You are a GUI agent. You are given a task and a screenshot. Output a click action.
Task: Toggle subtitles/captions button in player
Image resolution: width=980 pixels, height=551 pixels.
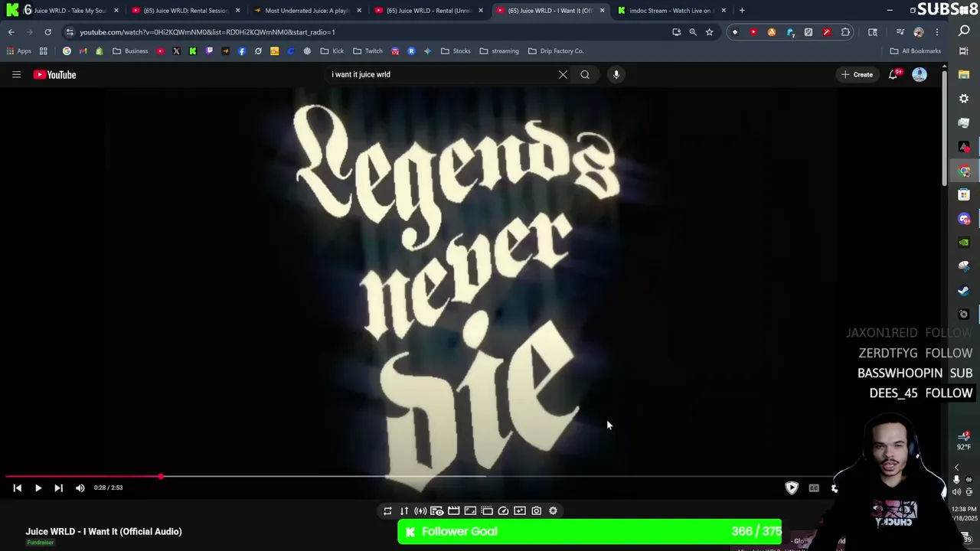point(814,487)
